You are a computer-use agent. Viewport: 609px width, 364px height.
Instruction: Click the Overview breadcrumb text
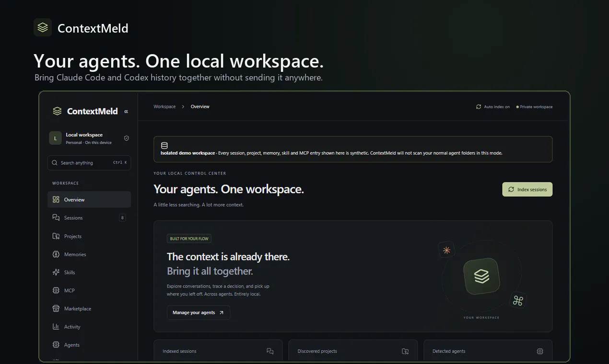(x=200, y=107)
